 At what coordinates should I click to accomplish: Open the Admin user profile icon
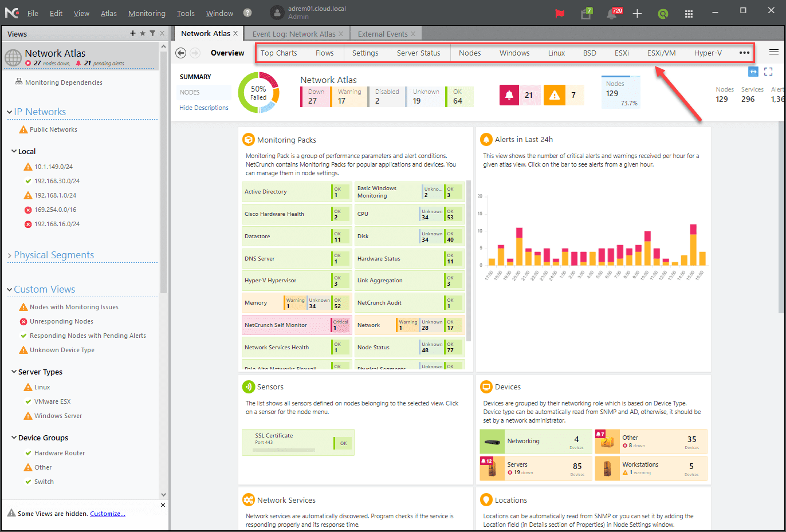pos(277,13)
